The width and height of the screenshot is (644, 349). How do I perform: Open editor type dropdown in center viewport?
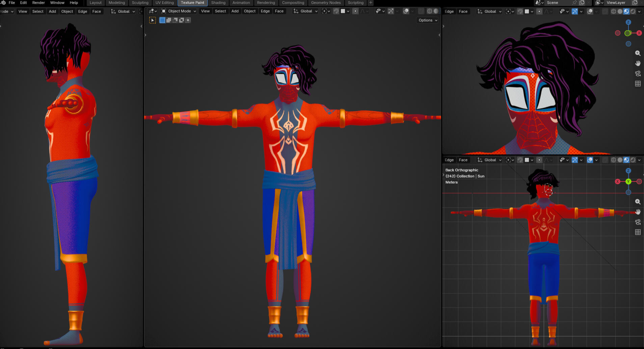click(x=153, y=11)
